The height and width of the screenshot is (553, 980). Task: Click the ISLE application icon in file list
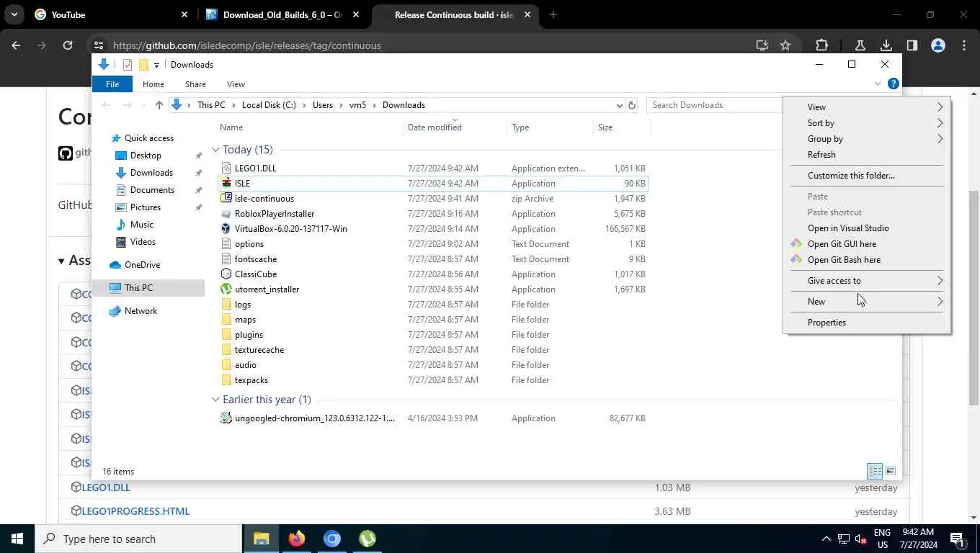(x=226, y=183)
